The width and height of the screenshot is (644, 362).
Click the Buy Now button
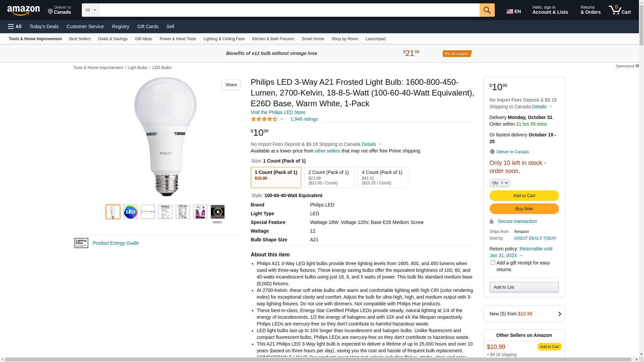(x=524, y=209)
